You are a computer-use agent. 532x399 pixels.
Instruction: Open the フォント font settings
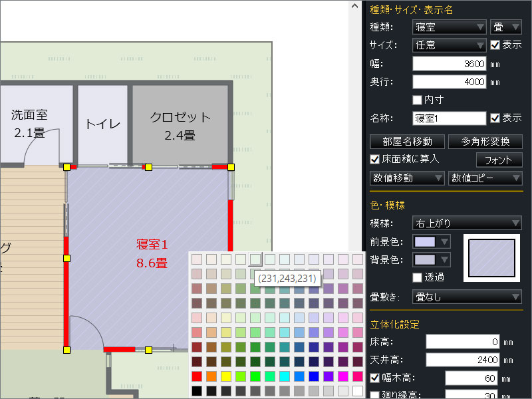point(499,160)
